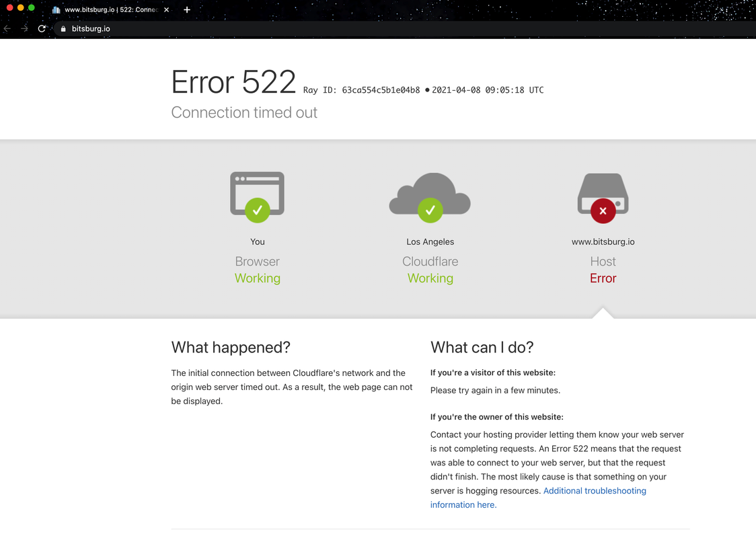Image resolution: width=756 pixels, height=538 pixels.
Task: Click the 'Cloudflare' label
Action: click(430, 262)
